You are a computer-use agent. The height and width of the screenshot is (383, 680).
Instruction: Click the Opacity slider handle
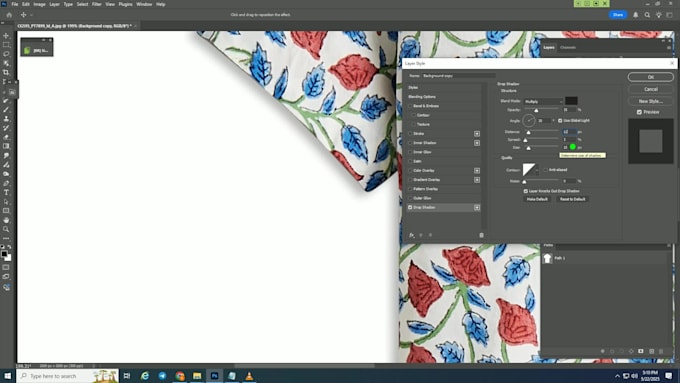click(x=536, y=111)
